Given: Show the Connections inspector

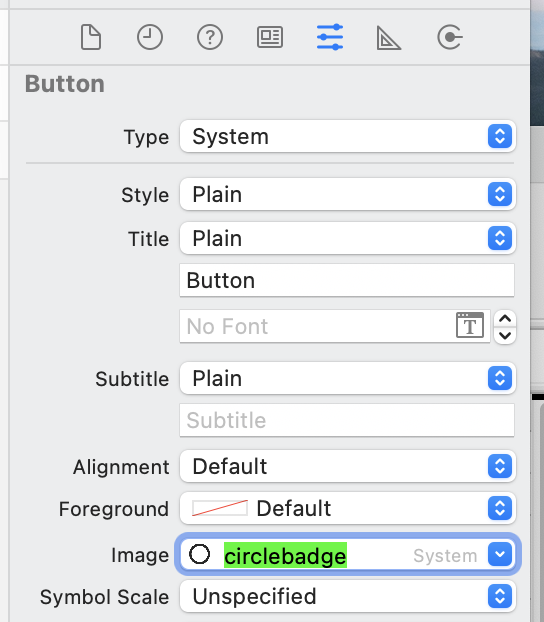Looking at the screenshot, I should (x=450, y=37).
